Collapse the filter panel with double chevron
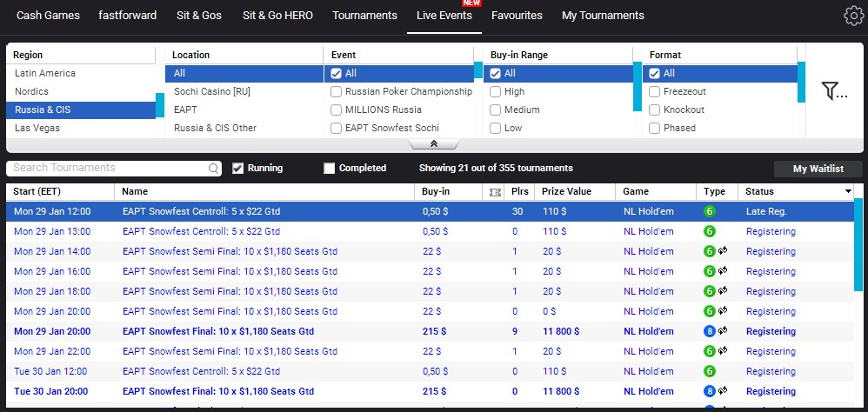 coord(434,143)
